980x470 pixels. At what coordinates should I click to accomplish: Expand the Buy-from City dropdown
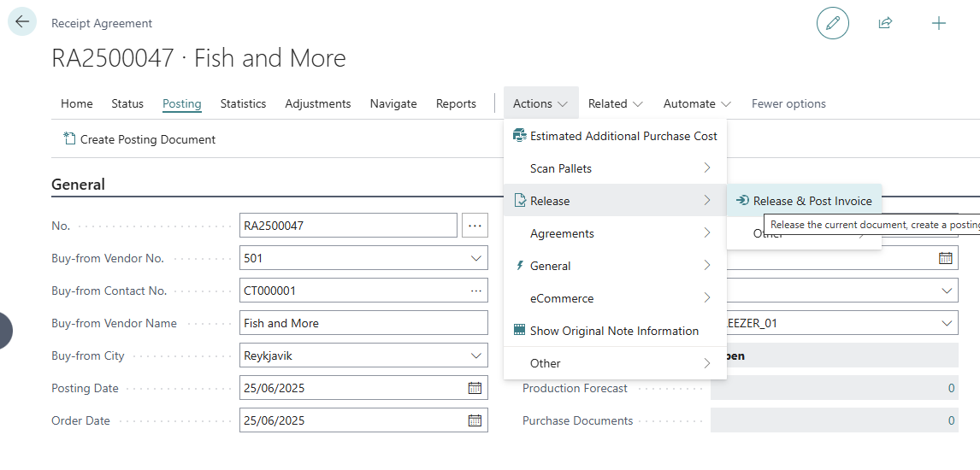[x=475, y=355]
